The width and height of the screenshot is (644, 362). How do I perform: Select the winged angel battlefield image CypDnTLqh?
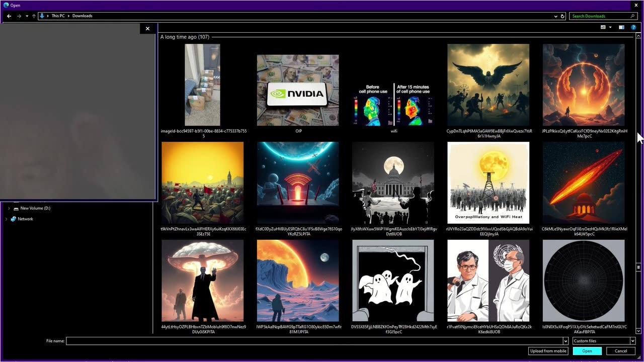488,85
